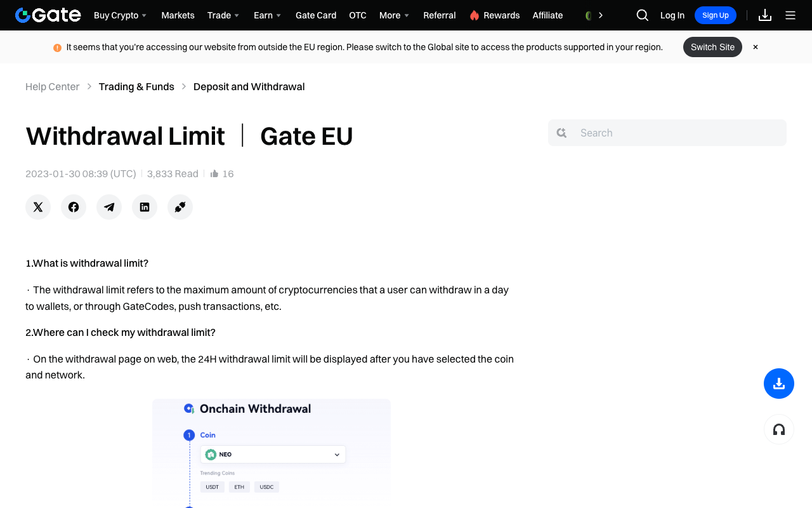Share article on LinkedIn
The image size is (812, 508).
[x=145, y=207]
